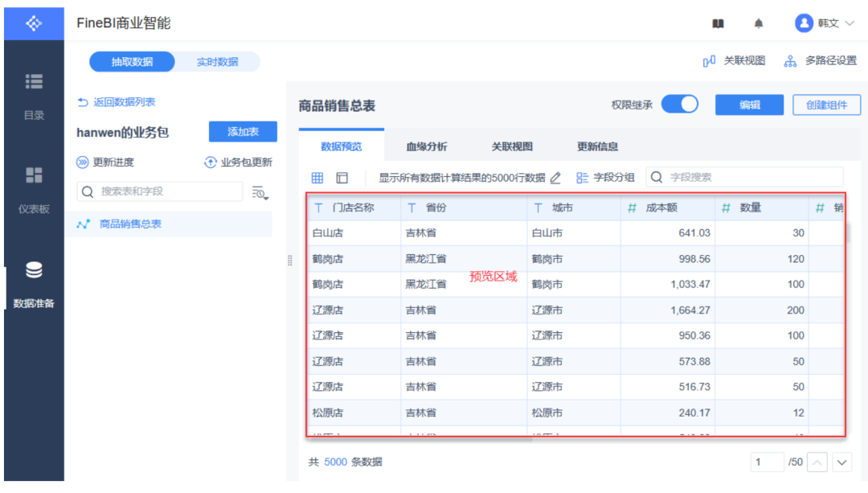Viewport: 868px width, 493px height.
Task: Click the 字段搜索 field search box
Action: tap(744, 177)
